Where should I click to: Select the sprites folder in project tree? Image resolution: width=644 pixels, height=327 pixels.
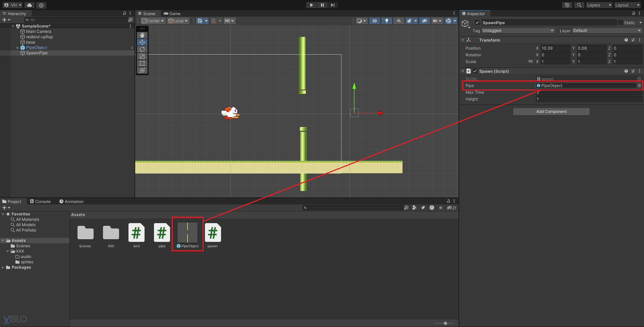tap(27, 262)
